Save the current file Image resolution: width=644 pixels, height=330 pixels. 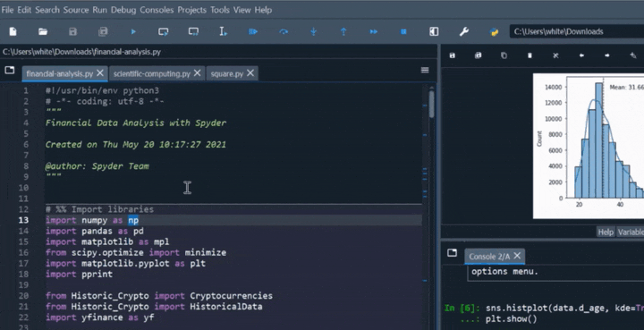pyautogui.click(x=72, y=31)
